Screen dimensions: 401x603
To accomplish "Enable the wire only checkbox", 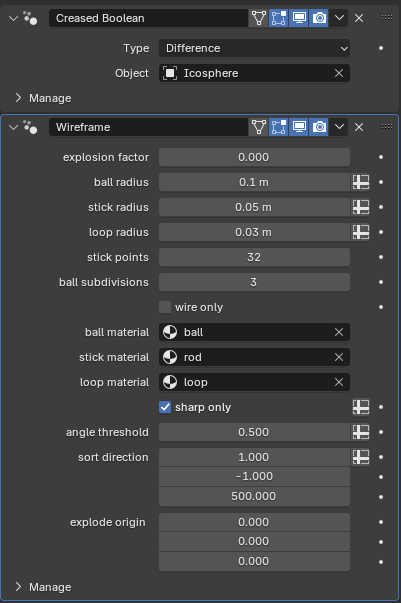I will (x=165, y=307).
